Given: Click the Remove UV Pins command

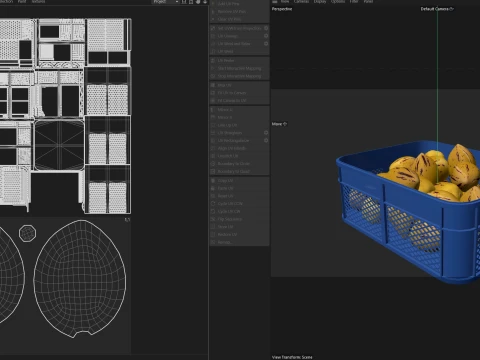Looking at the screenshot, I should (x=239, y=12).
